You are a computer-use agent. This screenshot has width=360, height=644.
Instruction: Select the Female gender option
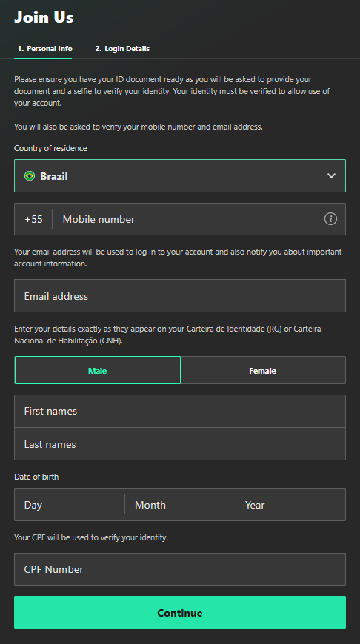(263, 370)
